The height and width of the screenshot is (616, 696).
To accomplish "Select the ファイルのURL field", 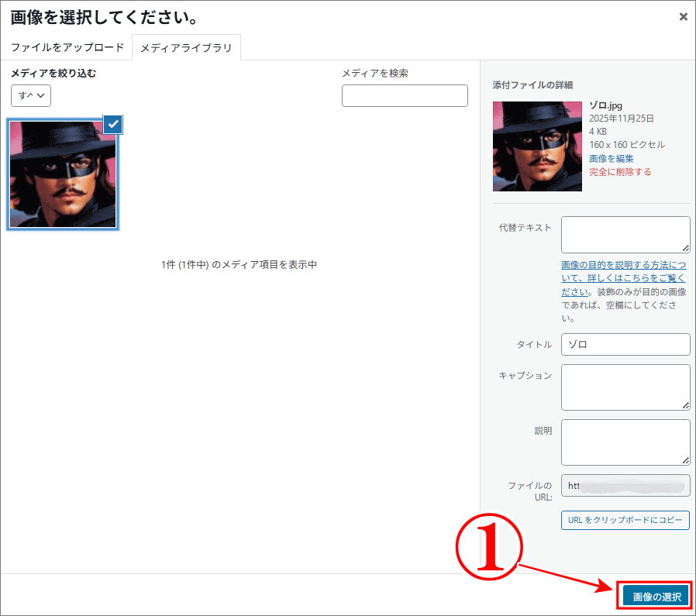I will click(625, 485).
